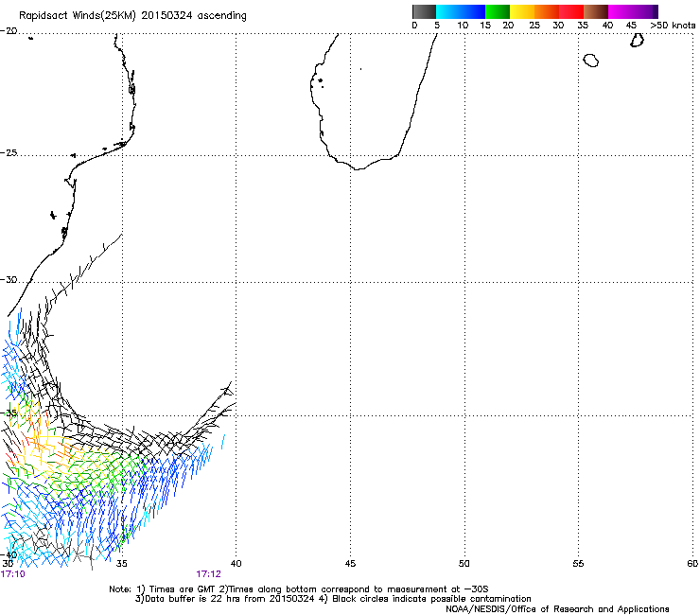700x615 pixels.
Task: Click the green 15-20 knots legend segment
Action: (498, 11)
